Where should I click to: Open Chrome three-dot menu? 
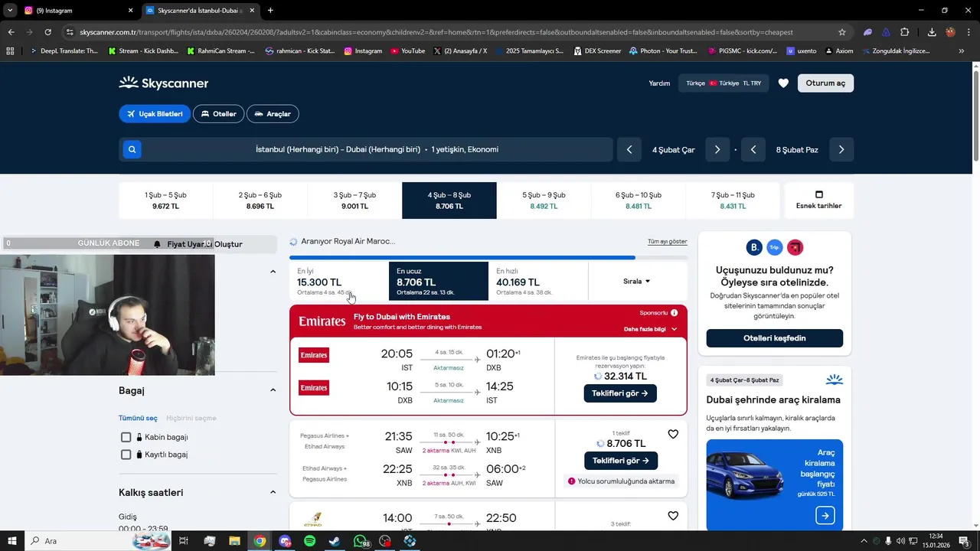[x=969, y=32]
